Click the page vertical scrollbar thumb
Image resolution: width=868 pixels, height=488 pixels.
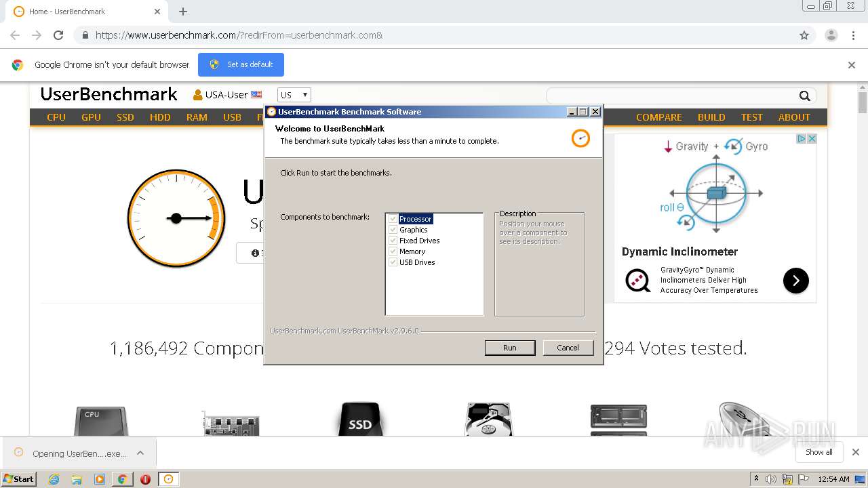(x=863, y=102)
